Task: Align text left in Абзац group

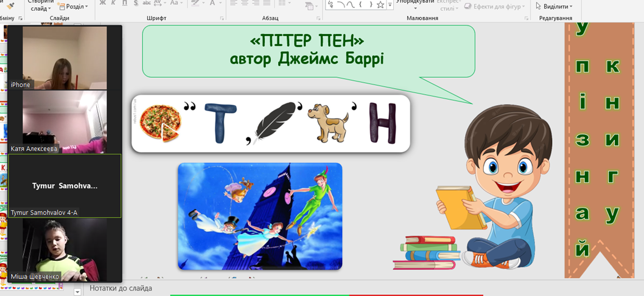Action: click(234, 3)
